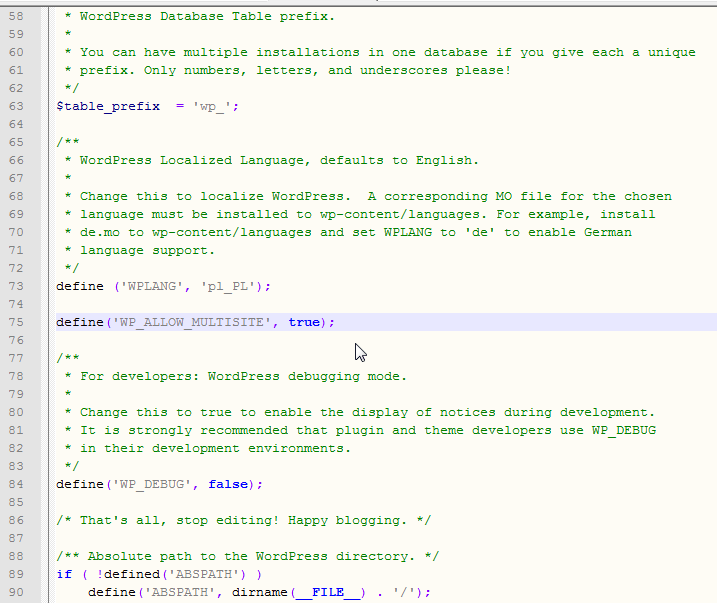Click the WPLANG word inside the line 70 comment
The image size is (717, 603).
pyautogui.click(x=407, y=232)
